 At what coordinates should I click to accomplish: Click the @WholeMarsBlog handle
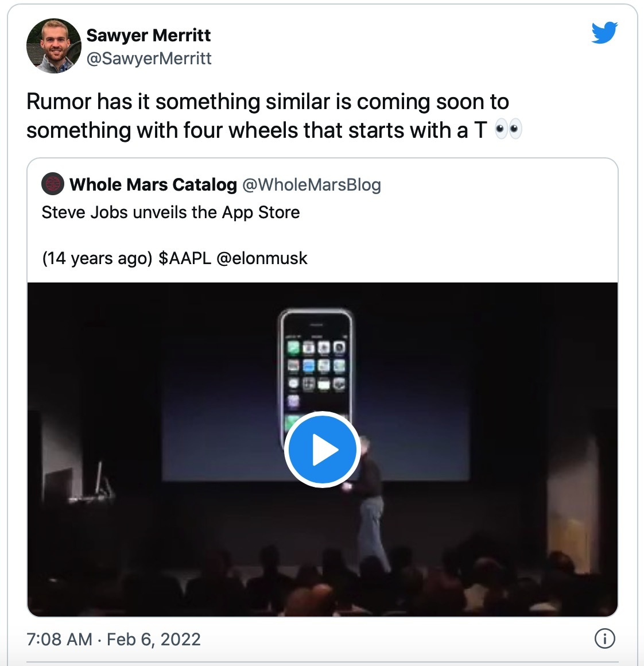[x=312, y=185]
